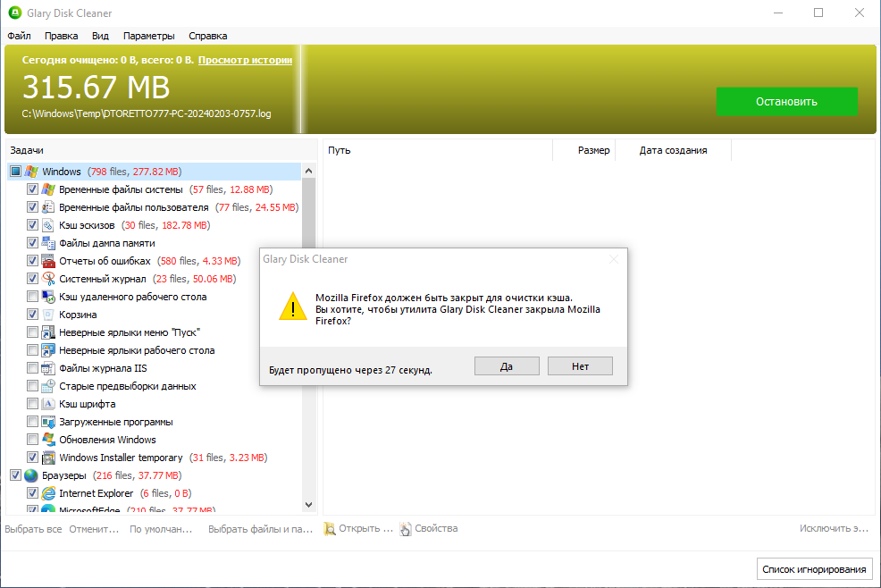Click the Браузеры globe icon
881x588 pixels.
click(30, 475)
